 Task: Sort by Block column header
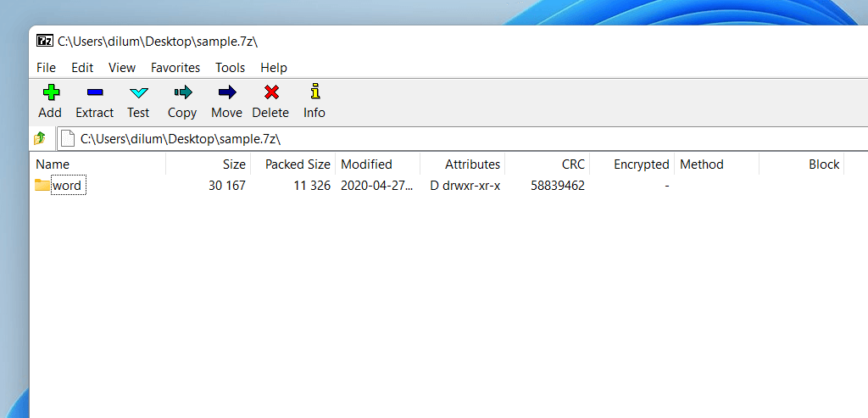click(x=801, y=164)
